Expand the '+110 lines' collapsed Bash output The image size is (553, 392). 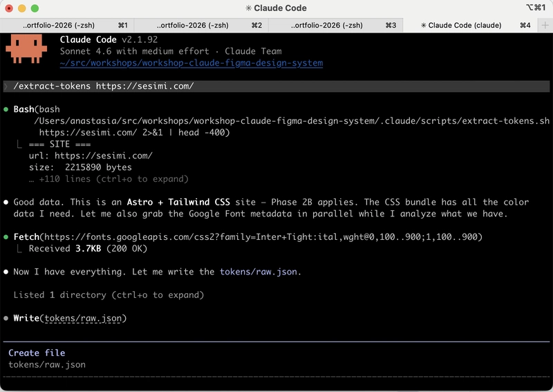point(109,179)
